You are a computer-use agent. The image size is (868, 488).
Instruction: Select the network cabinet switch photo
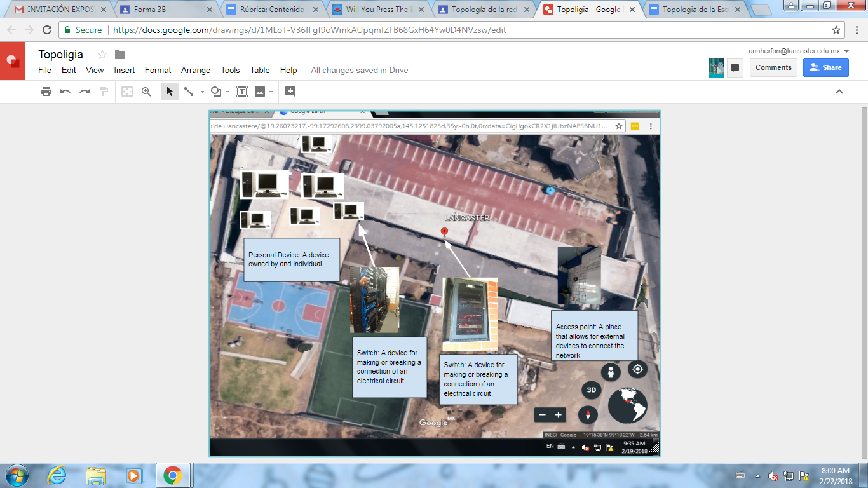click(470, 314)
